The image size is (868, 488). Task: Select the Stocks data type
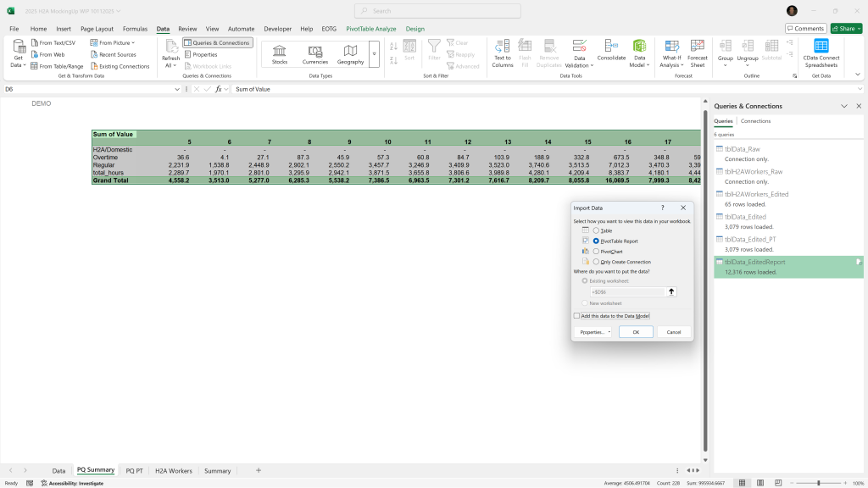pyautogui.click(x=280, y=54)
